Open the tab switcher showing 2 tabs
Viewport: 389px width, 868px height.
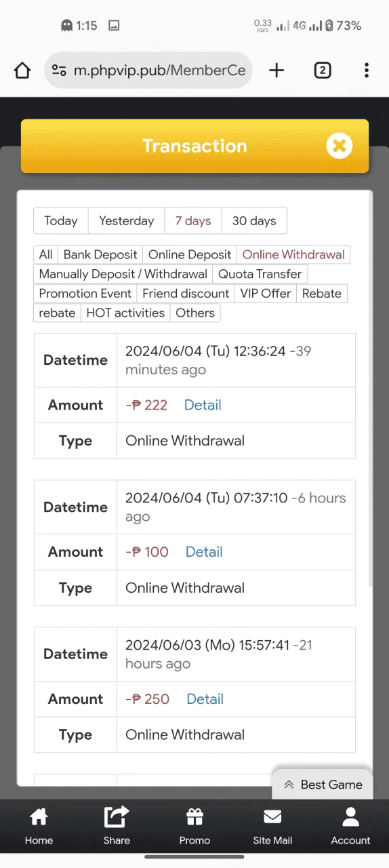323,71
